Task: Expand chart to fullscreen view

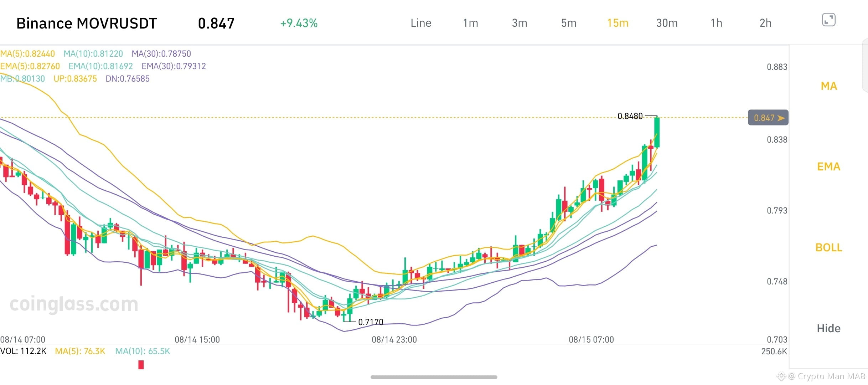Action: coord(828,20)
